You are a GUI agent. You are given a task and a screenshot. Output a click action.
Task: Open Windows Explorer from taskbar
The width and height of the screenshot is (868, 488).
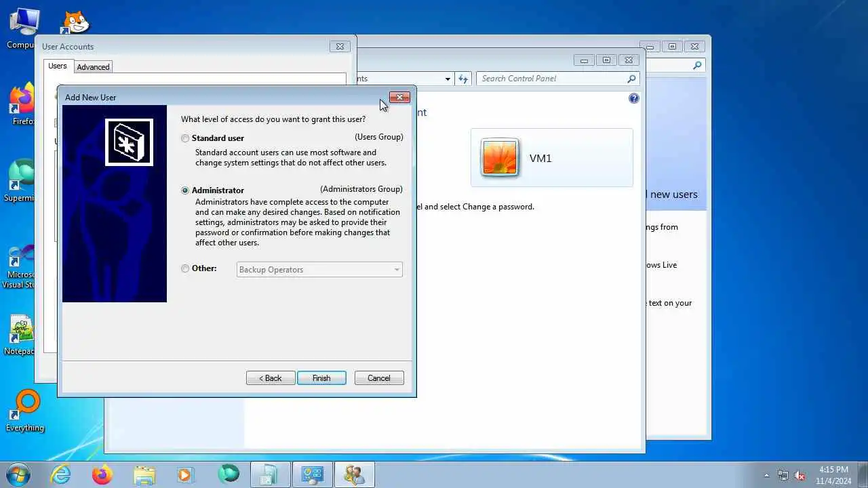tap(144, 474)
